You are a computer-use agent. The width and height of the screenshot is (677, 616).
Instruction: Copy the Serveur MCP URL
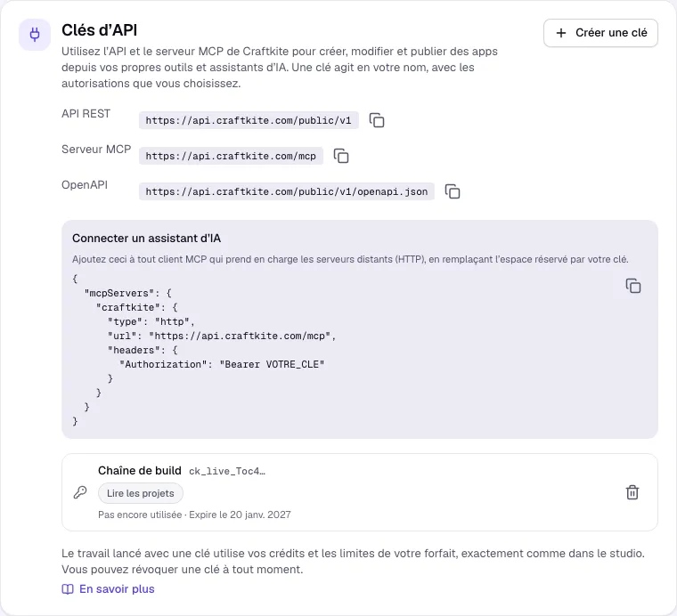coord(341,156)
